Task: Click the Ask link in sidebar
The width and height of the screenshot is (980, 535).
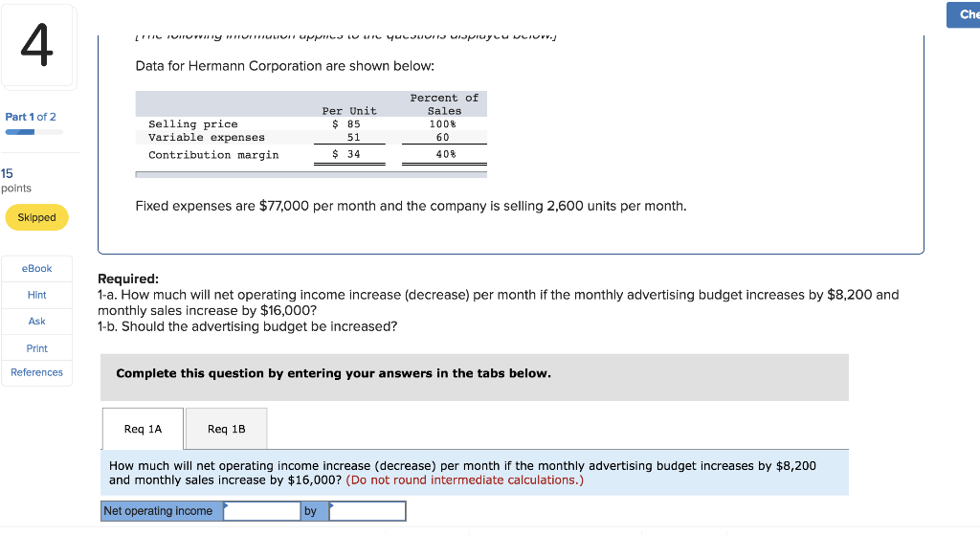Action: [37, 322]
